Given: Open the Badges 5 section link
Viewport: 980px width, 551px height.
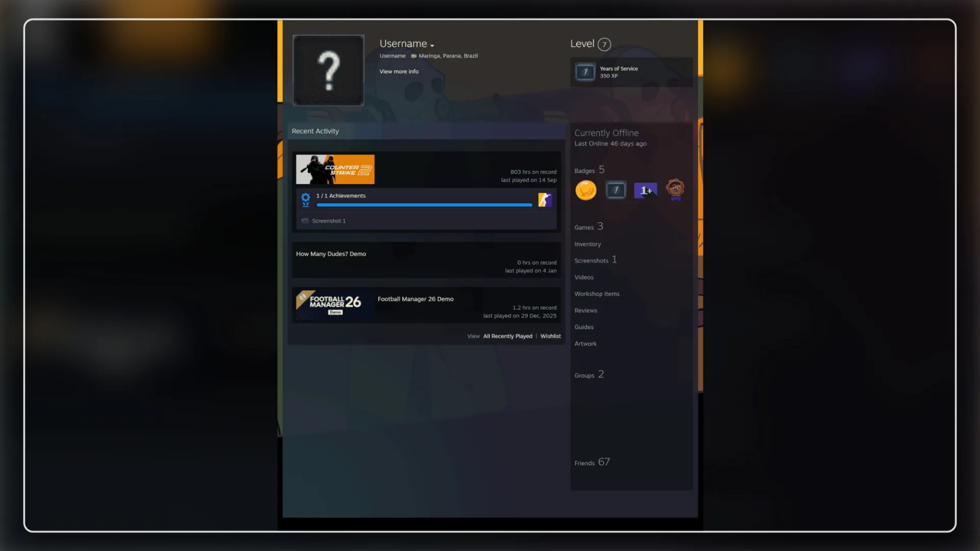Looking at the screenshot, I should pyautogui.click(x=590, y=170).
